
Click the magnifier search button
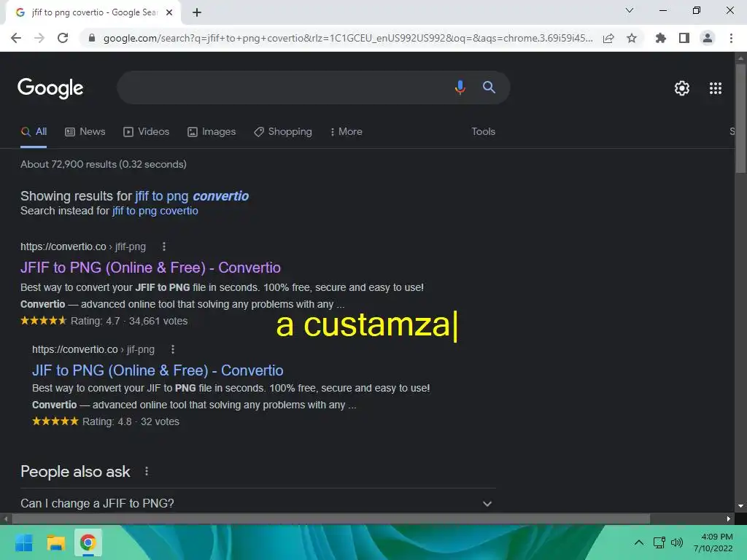489,87
